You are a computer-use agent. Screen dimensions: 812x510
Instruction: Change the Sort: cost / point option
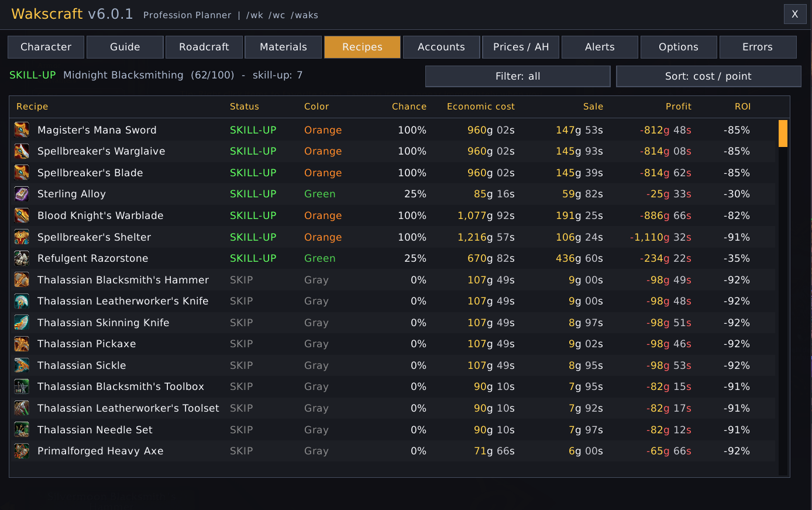(x=708, y=76)
